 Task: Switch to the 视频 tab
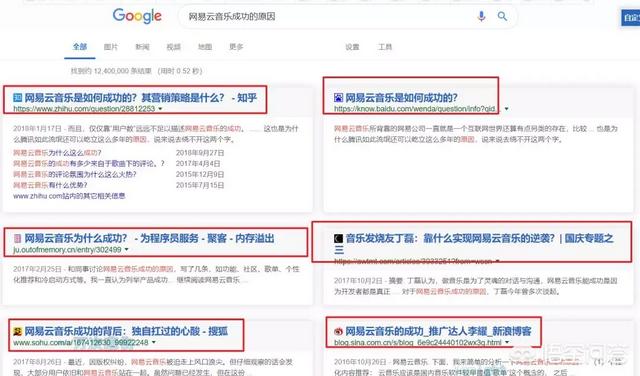click(173, 47)
